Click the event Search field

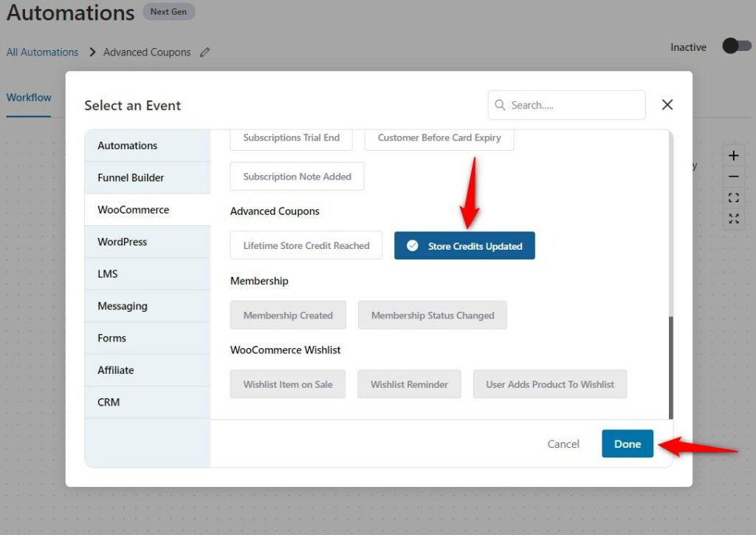coord(566,105)
